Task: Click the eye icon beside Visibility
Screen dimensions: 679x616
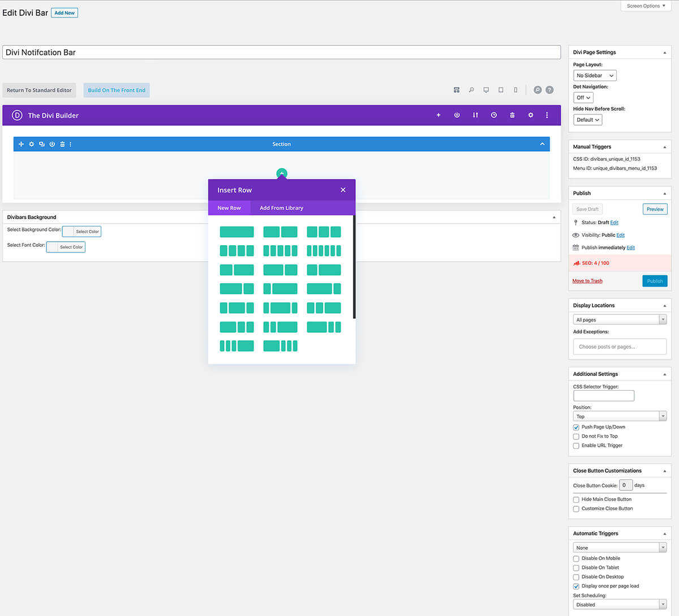Action: (x=576, y=235)
